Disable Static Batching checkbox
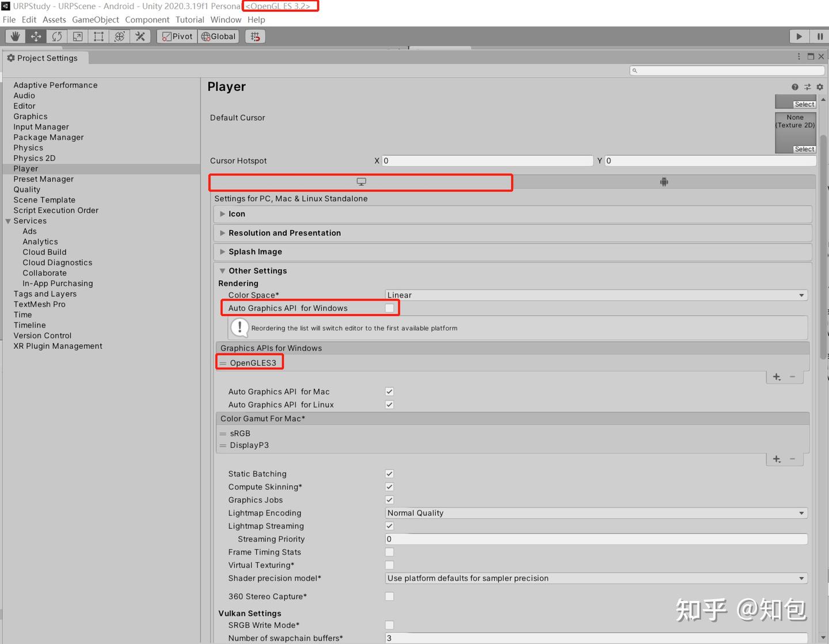This screenshot has width=829, height=644. [390, 474]
